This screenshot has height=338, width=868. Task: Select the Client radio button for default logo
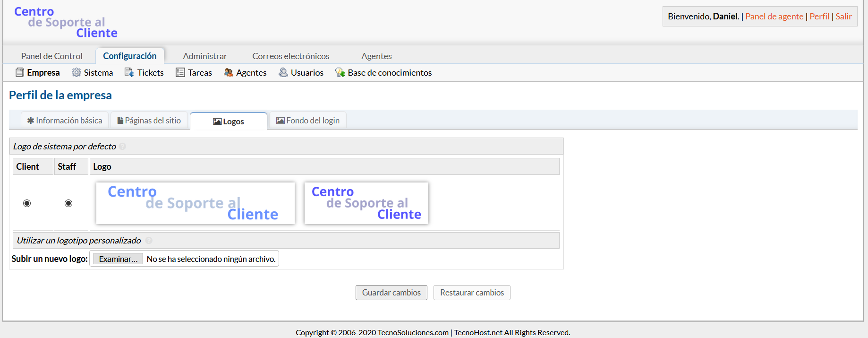click(x=27, y=203)
